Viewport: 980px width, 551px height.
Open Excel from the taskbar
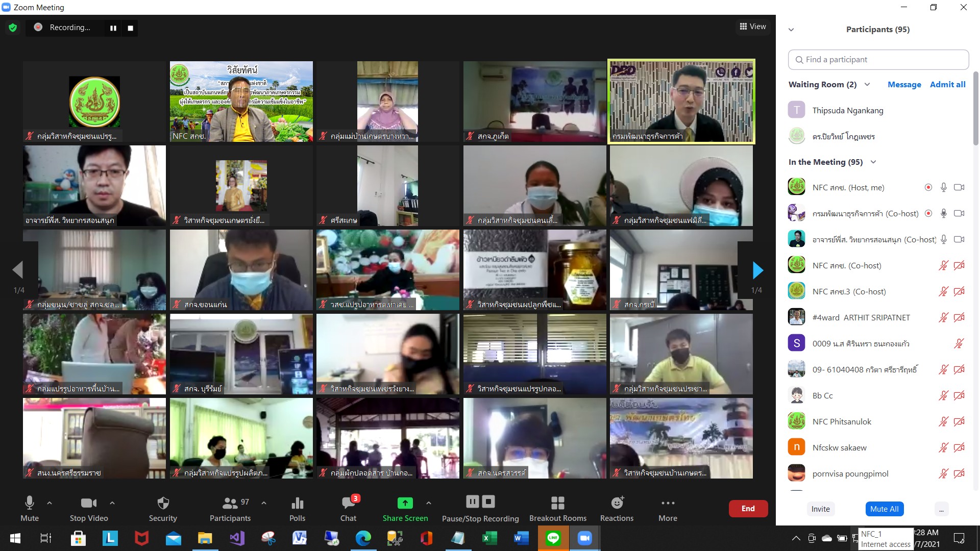point(490,538)
